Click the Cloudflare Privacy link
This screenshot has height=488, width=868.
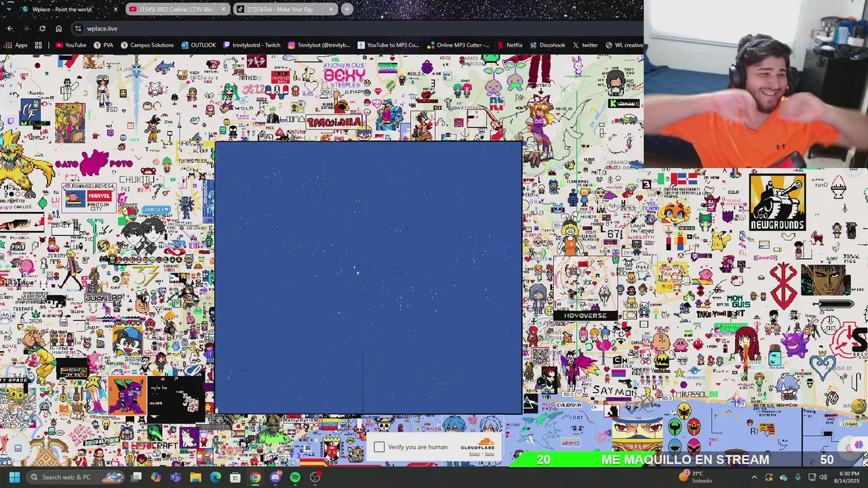coord(474,454)
